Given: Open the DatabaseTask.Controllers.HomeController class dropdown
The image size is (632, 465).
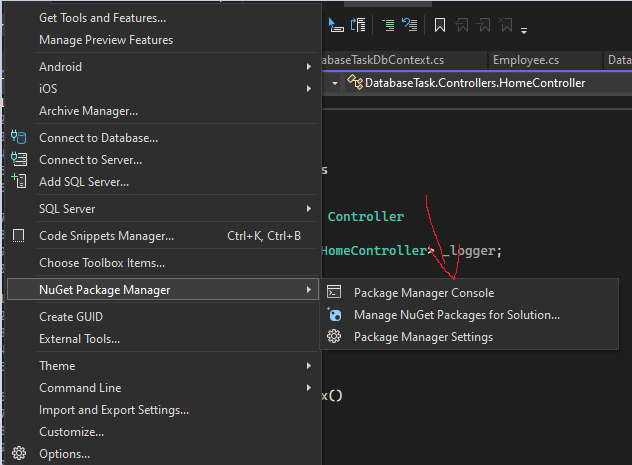Looking at the screenshot, I should pos(474,83).
